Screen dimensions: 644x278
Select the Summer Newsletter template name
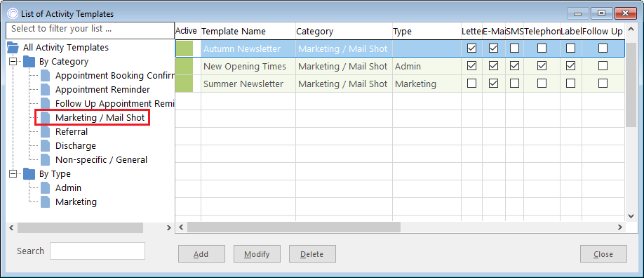click(x=243, y=84)
